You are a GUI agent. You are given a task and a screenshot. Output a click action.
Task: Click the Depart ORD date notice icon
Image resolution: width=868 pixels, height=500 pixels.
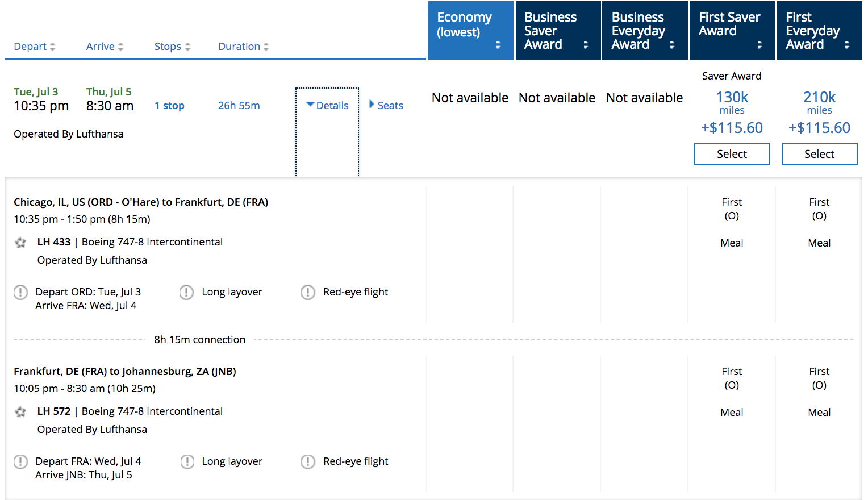pyautogui.click(x=20, y=293)
